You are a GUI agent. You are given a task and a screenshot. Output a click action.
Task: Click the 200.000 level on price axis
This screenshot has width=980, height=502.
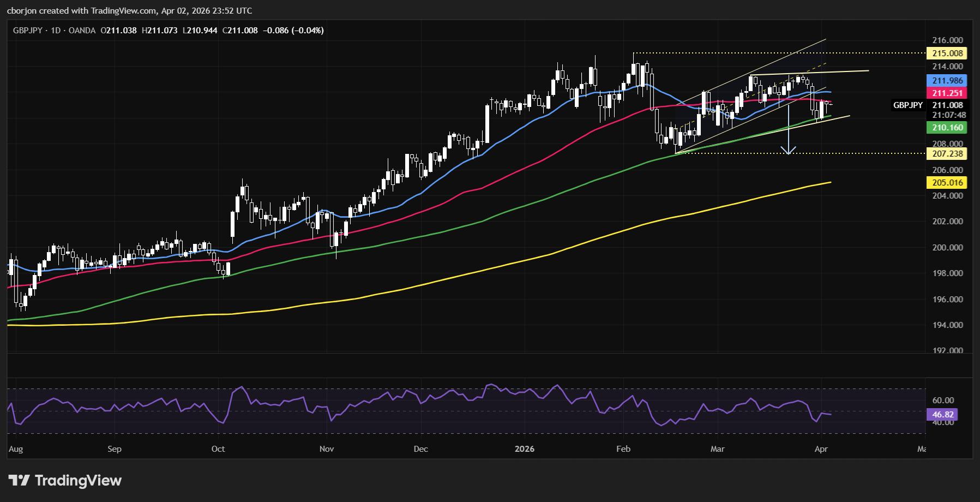pyautogui.click(x=947, y=248)
